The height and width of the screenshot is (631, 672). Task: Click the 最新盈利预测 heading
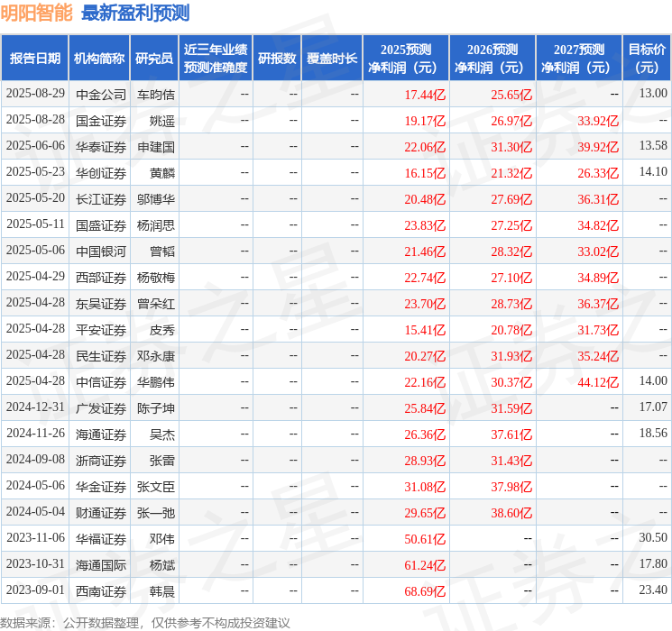pos(135,13)
